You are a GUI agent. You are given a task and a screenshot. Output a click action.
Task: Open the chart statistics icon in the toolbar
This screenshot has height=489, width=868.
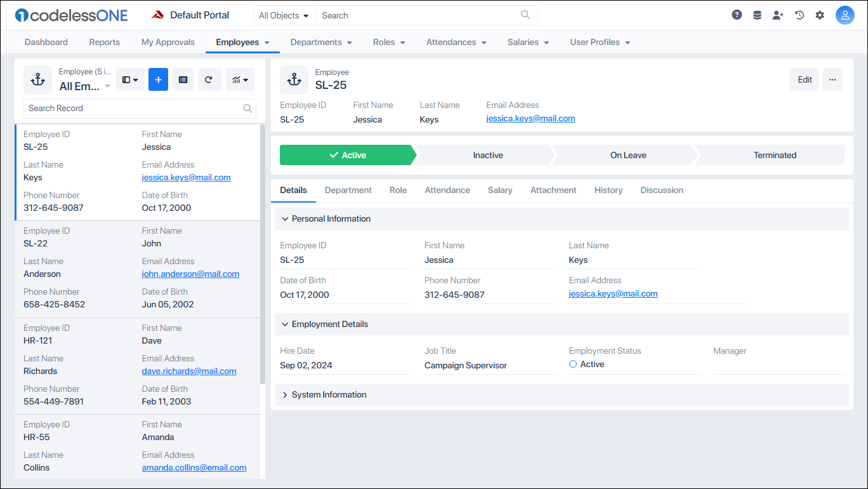click(240, 79)
